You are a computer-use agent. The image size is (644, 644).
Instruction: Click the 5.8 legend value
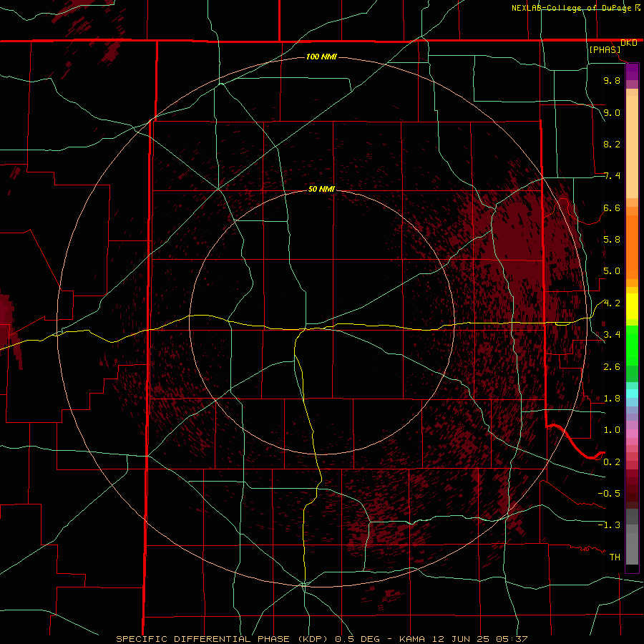pyautogui.click(x=612, y=239)
